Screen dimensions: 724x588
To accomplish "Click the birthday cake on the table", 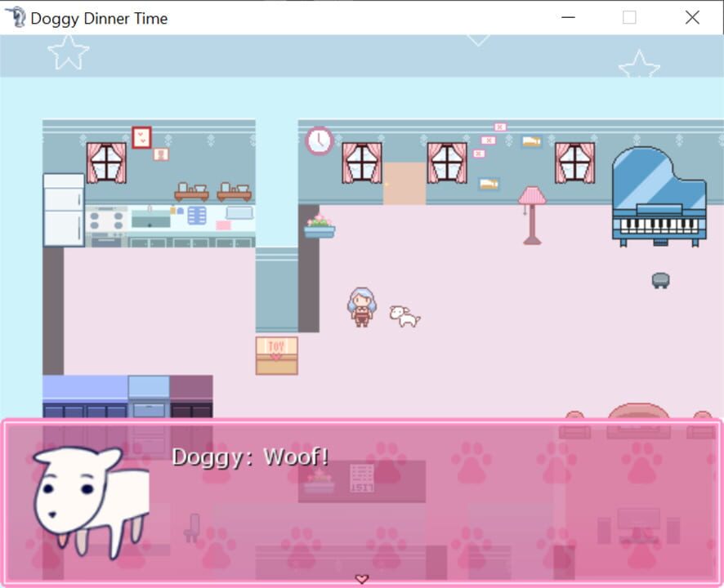I will click(x=319, y=482).
